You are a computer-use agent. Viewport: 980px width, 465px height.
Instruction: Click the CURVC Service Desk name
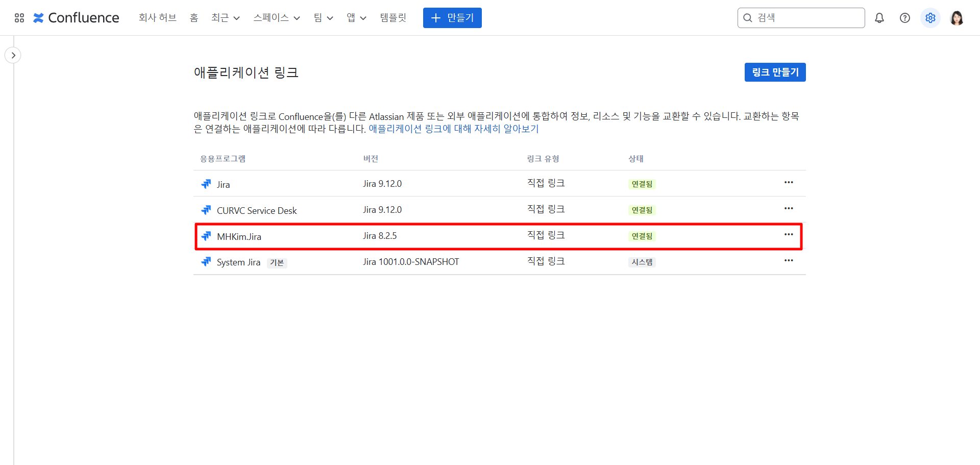pyautogui.click(x=257, y=210)
